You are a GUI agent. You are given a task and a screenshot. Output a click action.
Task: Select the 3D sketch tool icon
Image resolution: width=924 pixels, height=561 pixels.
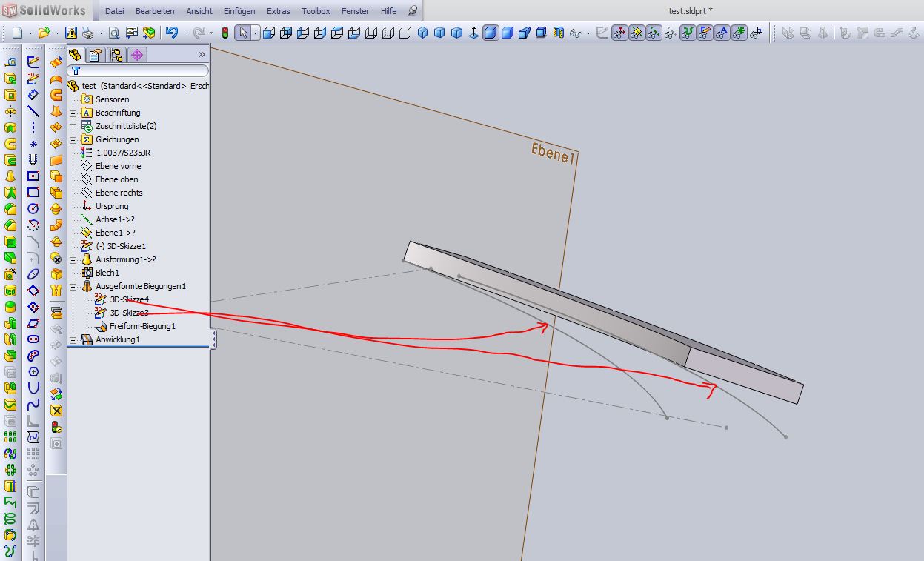click(x=33, y=78)
